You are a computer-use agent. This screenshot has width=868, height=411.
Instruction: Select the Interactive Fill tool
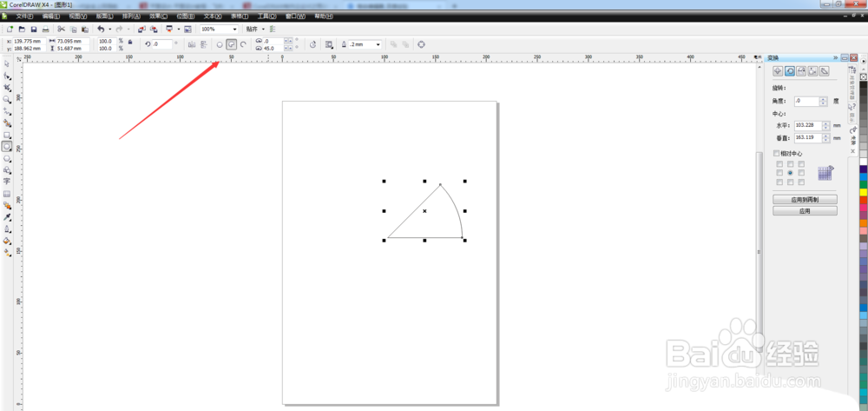[7, 252]
